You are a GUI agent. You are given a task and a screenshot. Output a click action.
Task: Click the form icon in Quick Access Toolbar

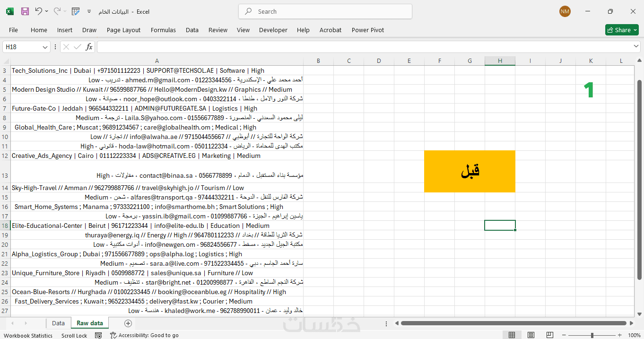(x=76, y=11)
